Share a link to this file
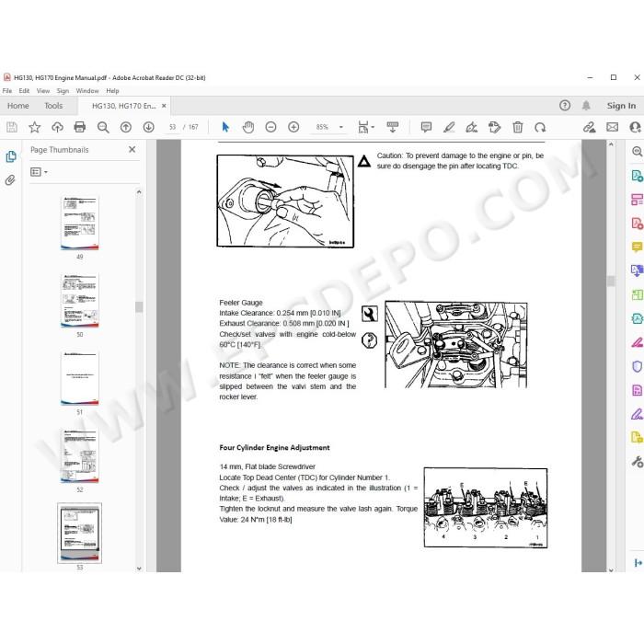The height and width of the screenshot is (644, 644). tap(590, 127)
